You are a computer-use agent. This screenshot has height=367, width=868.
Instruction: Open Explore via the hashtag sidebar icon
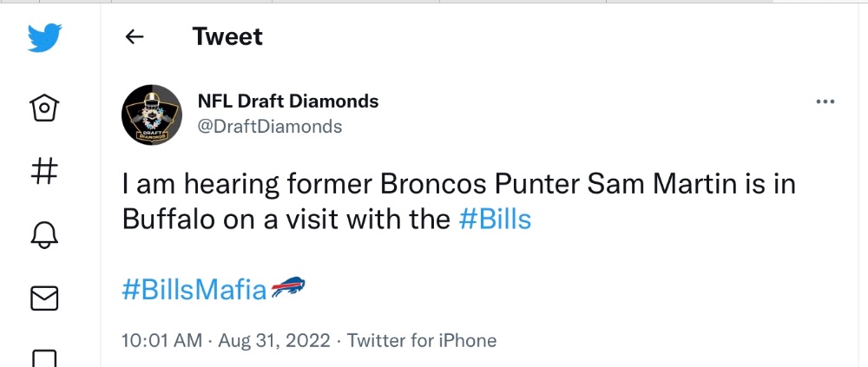click(x=44, y=171)
